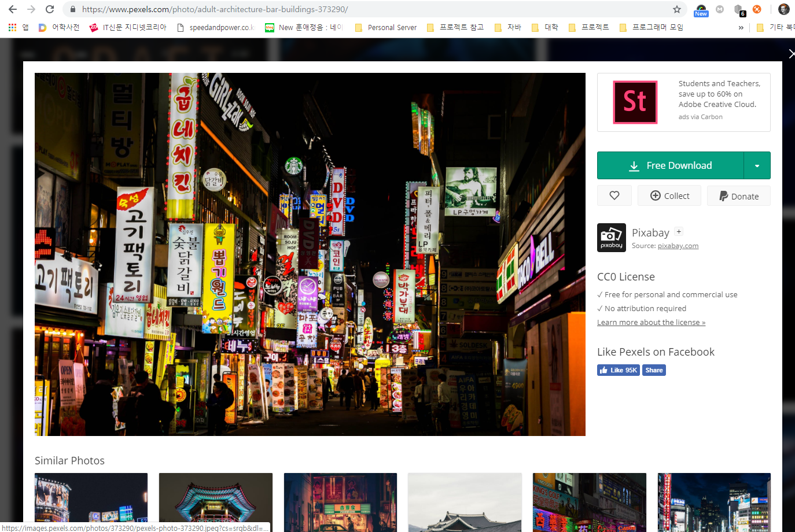Viewport: 795px width, 532px height.
Task: Open the 프로젝트 bookmark folder
Action: coord(589,27)
